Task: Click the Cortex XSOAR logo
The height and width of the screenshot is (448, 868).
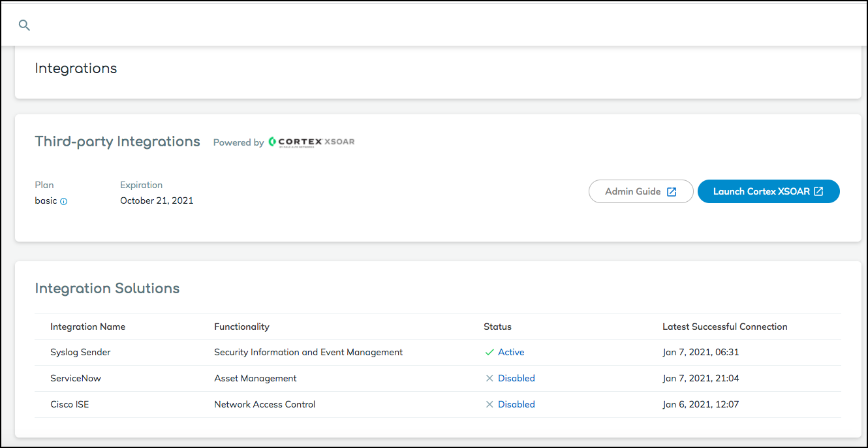Action: (x=311, y=142)
